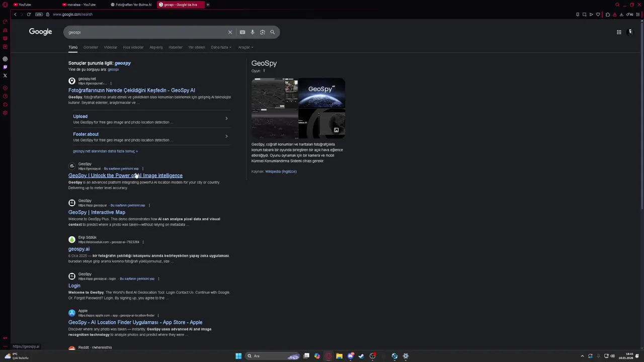Select the Haberler search filter
The width and height of the screenshot is (644, 362).
click(175, 47)
